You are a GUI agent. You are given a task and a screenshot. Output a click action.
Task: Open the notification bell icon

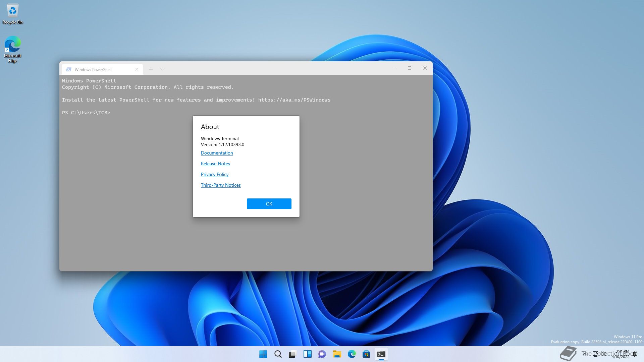[x=635, y=354]
